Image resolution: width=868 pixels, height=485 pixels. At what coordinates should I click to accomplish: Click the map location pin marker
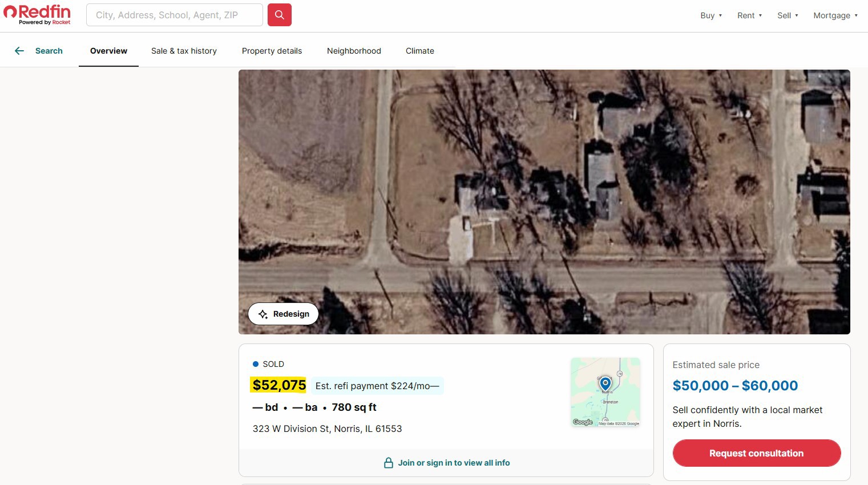point(605,383)
